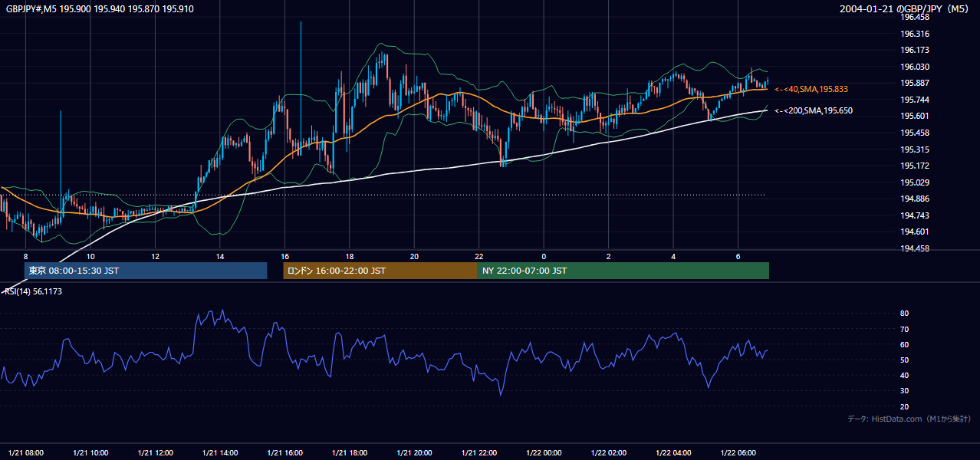Click the bottom time label 1/22 00:00
The image size is (980, 460).
544,453
